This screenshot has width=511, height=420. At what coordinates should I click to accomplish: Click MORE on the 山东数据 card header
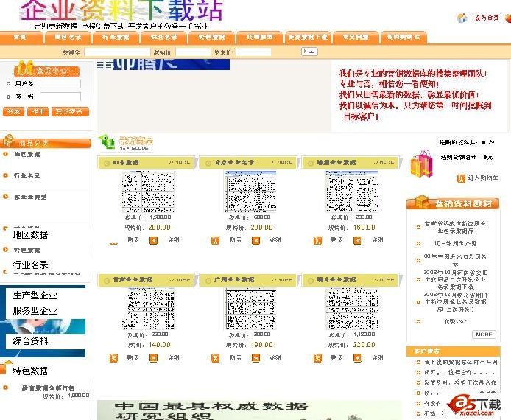coord(180,162)
